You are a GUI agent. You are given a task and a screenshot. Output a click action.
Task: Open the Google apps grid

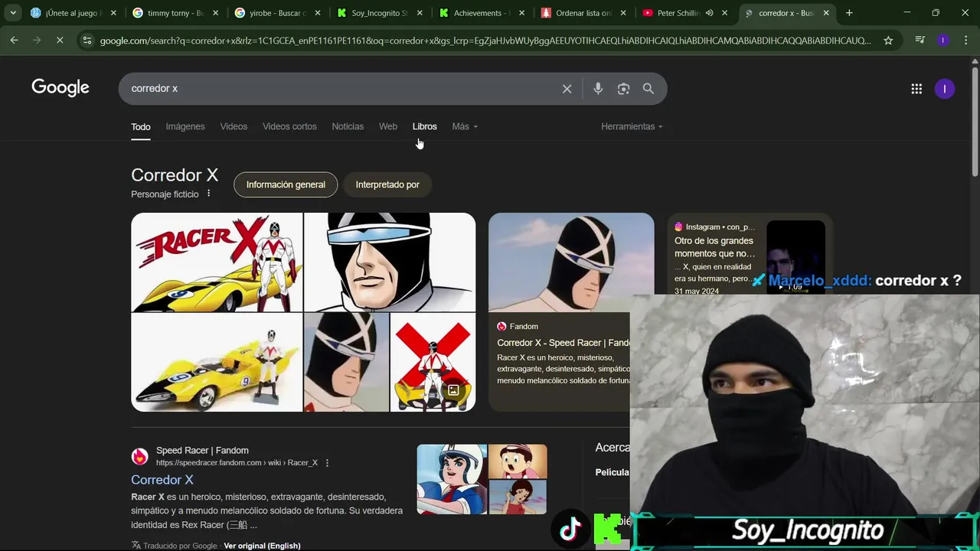(916, 89)
